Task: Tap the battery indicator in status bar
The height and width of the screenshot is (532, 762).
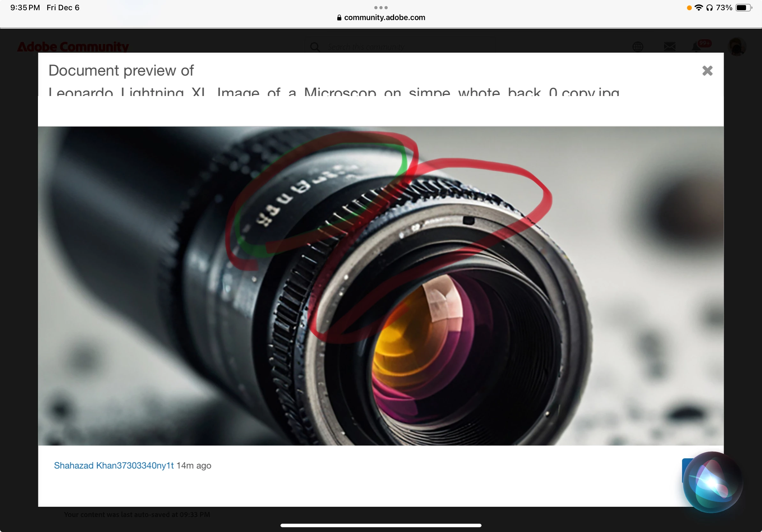Action: click(x=743, y=8)
